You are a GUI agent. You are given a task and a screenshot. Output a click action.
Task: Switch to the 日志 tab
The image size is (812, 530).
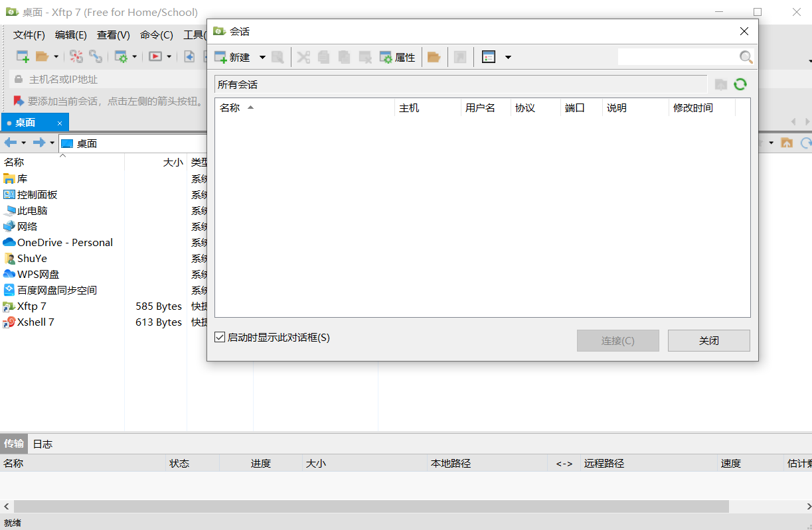(42, 444)
